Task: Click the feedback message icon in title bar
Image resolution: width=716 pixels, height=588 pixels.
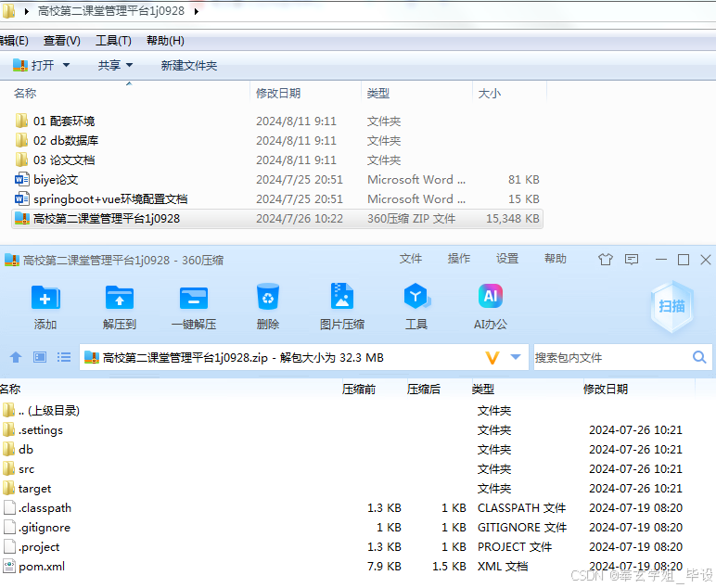Action: tap(632, 260)
